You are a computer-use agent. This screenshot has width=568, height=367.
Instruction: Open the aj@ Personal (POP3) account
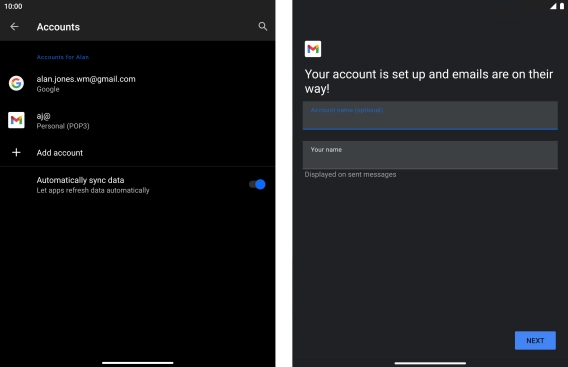tap(138, 121)
